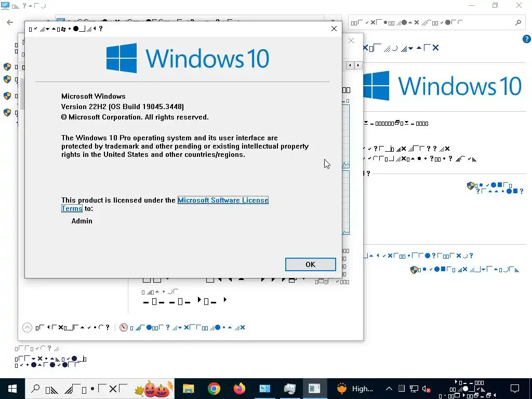Minimize the System Control Panel window
Screen dimensions: 532x399
[472, 5]
